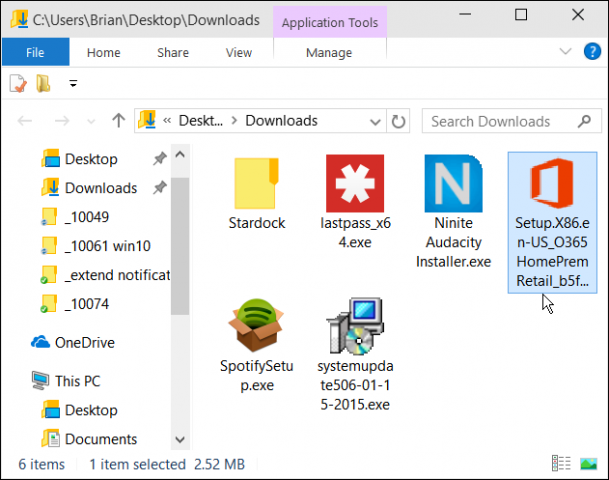
Task: Click the Office Setup.X86 installer icon
Action: 552,183
